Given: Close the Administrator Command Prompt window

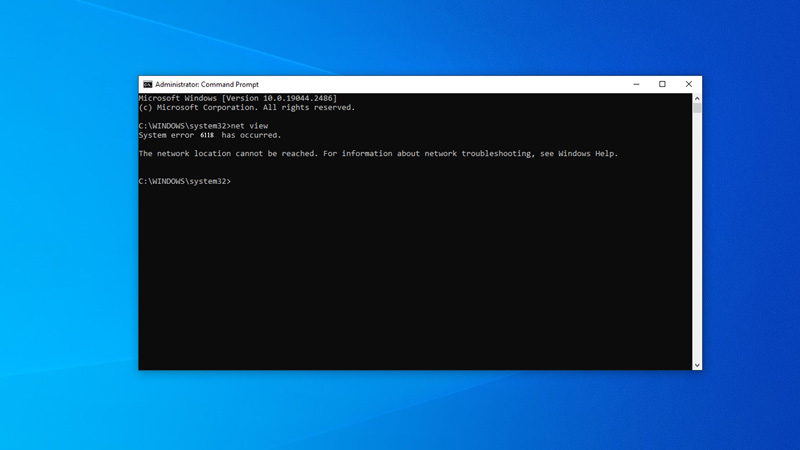Looking at the screenshot, I should pyautogui.click(x=689, y=84).
